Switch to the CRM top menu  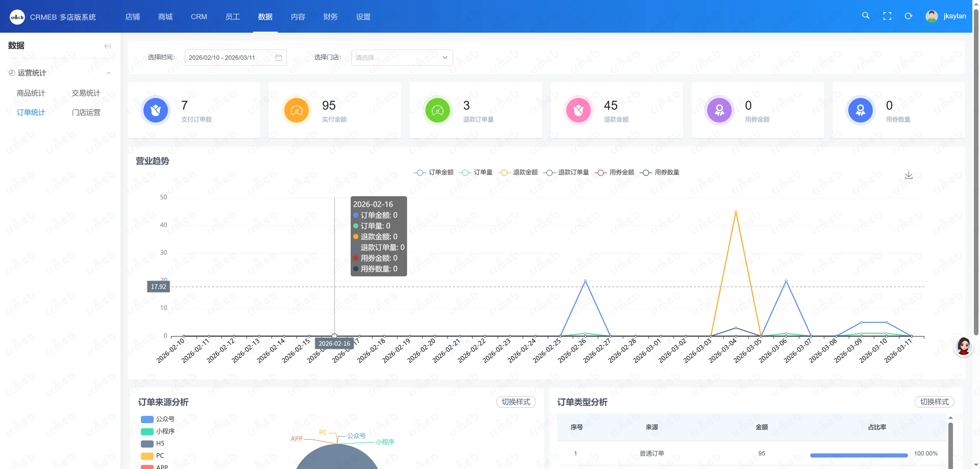tap(199, 16)
